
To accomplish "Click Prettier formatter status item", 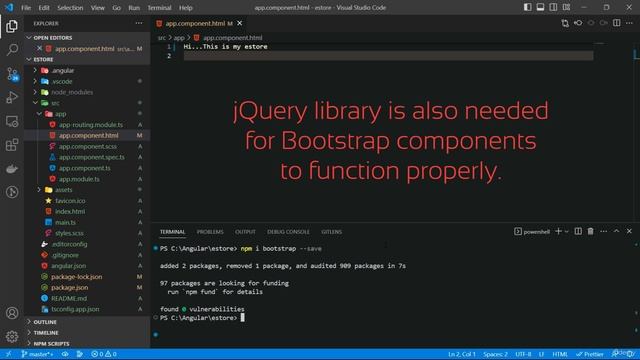I will click(590, 354).
